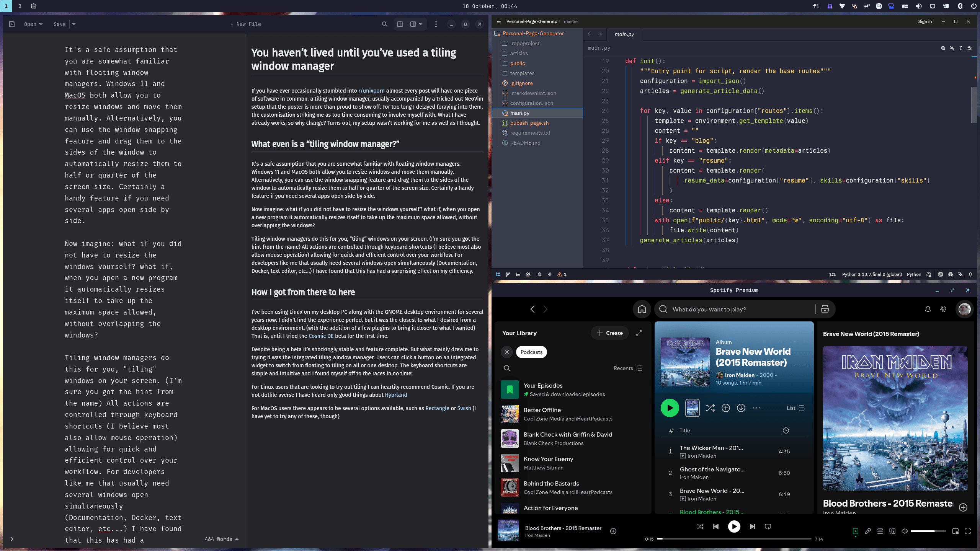Image resolution: width=980 pixels, height=551 pixels.
Task: Enable repeat mode in Spotify
Action: [x=768, y=527]
